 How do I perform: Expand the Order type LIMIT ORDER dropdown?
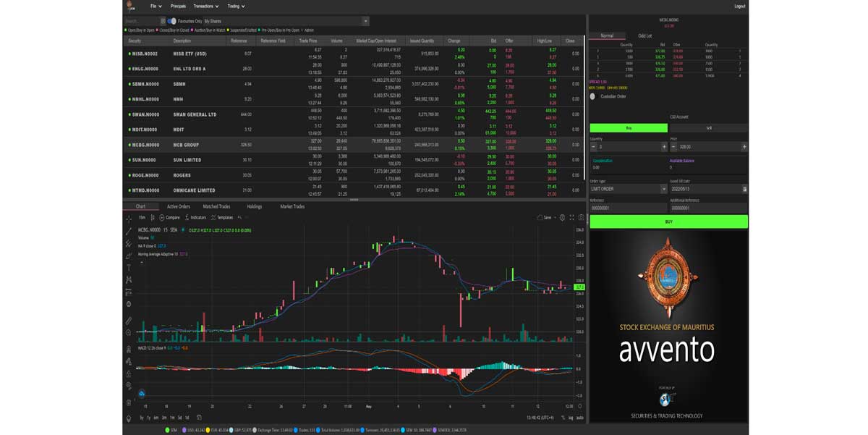point(664,189)
